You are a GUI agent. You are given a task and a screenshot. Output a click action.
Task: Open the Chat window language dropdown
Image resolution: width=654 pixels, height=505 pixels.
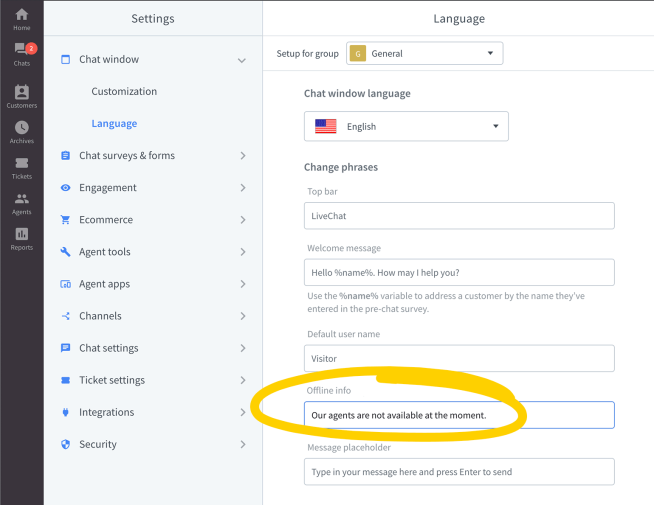point(406,127)
